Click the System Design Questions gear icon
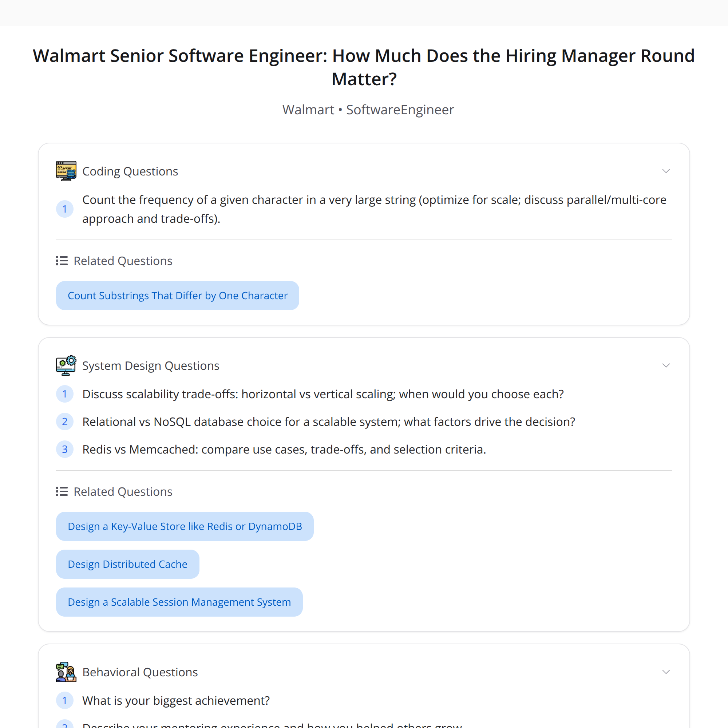728x728 pixels. tap(66, 365)
